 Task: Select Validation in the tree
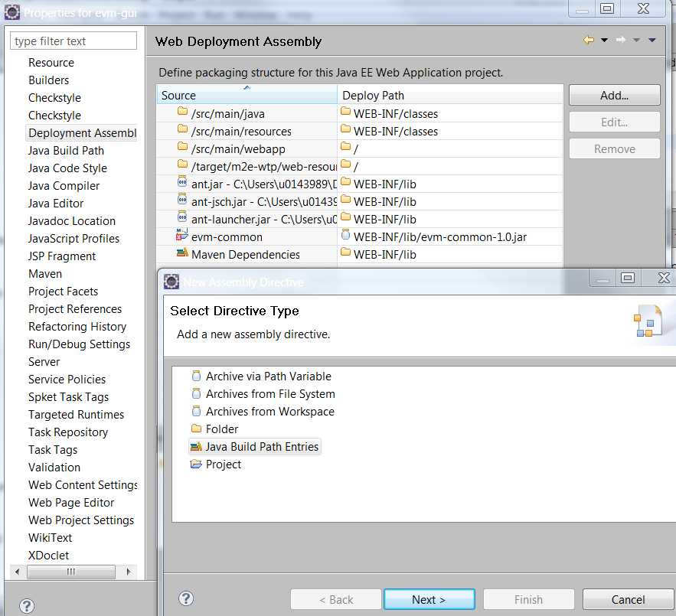point(54,468)
